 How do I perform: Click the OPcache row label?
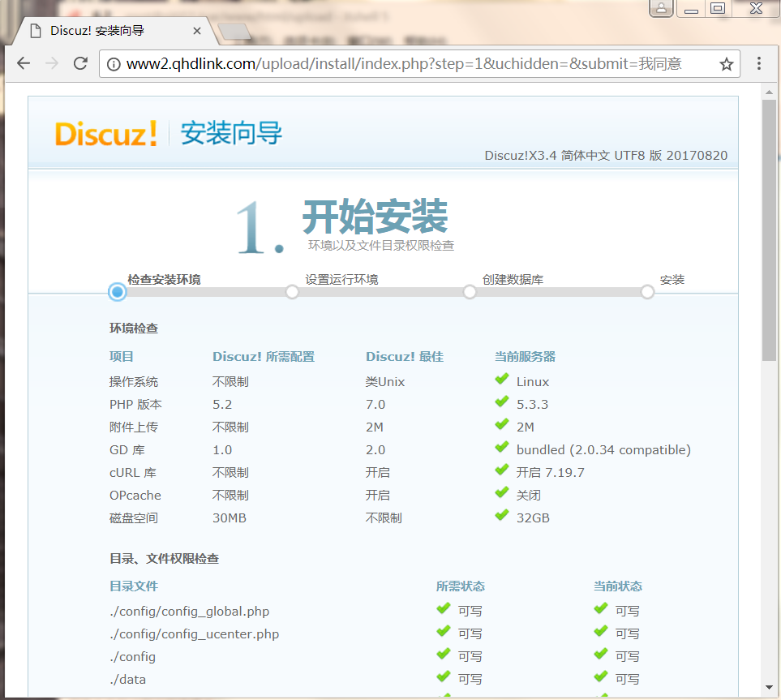(135, 496)
